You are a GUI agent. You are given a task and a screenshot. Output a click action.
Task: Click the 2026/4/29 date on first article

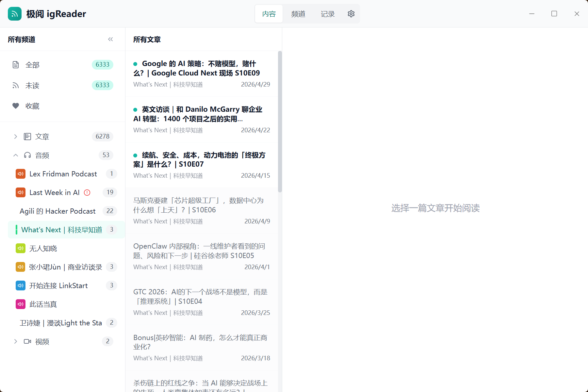pos(255,84)
